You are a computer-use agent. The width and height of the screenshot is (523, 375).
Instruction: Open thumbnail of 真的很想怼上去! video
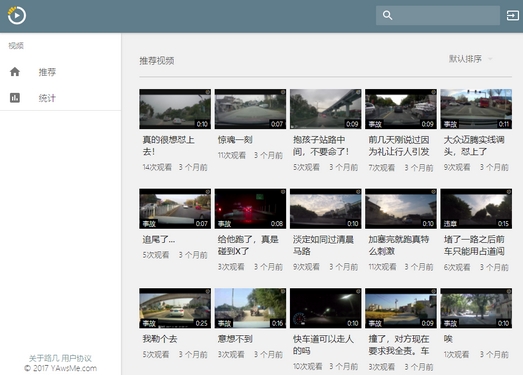pyautogui.click(x=175, y=109)
